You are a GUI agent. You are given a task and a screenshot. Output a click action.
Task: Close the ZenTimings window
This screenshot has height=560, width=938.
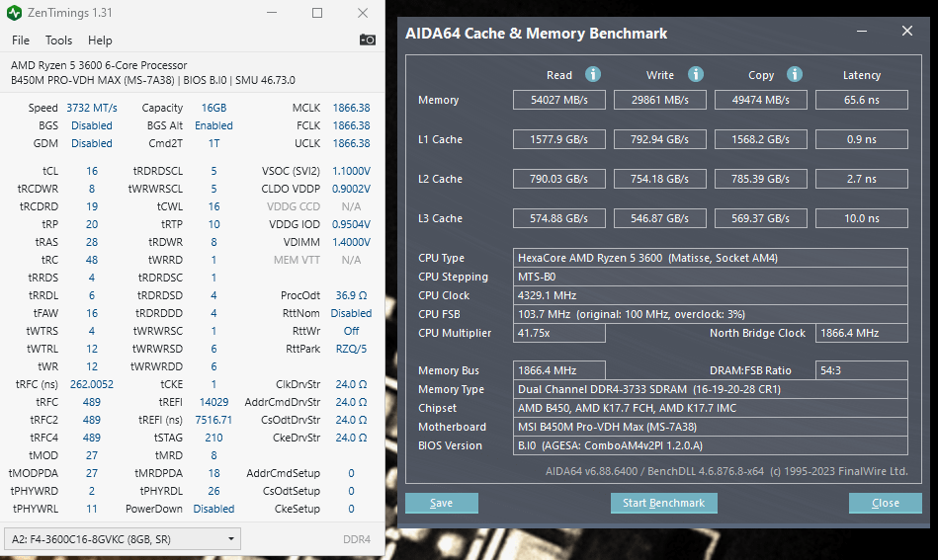[363, 13]
